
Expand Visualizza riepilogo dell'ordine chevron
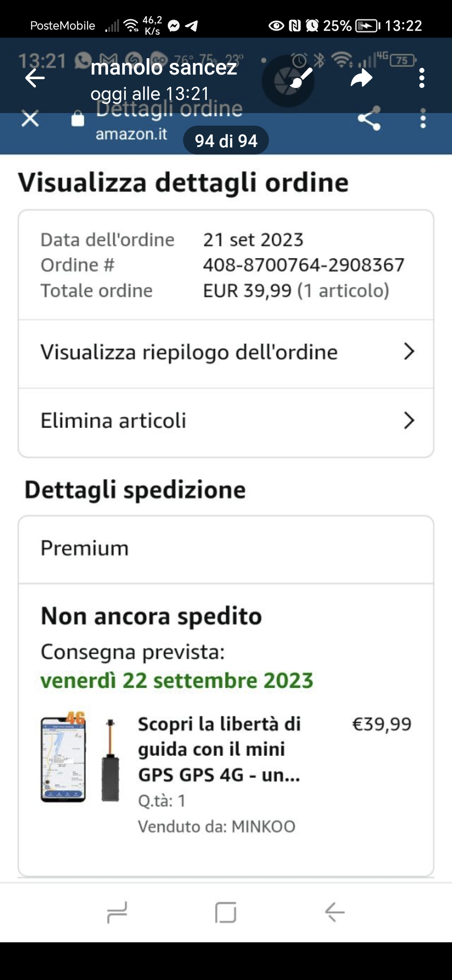(409, 351)
